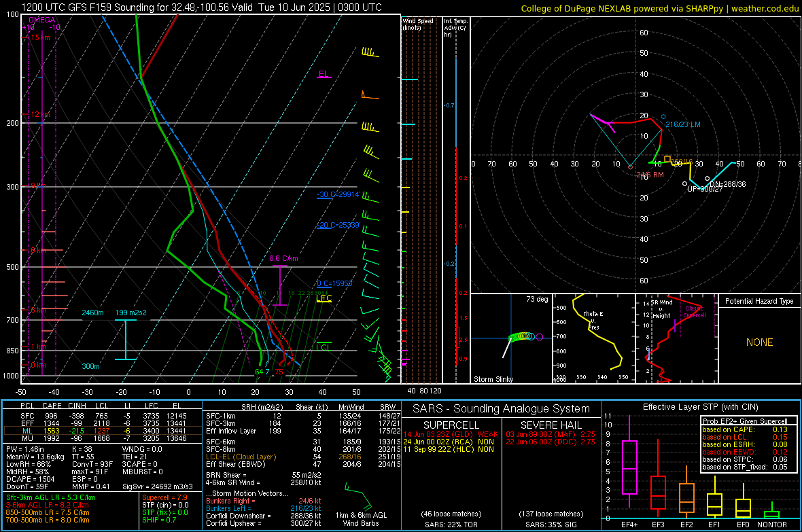Select the highlighted ML parcel row
The image size is (802, 532).
click(x=103, y=431)
